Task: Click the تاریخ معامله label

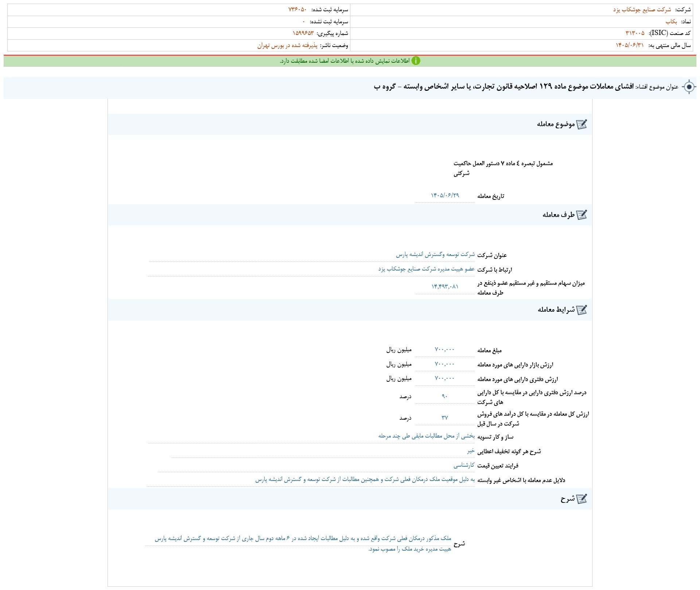Action: pyautogui.click(x=491, y=196)
